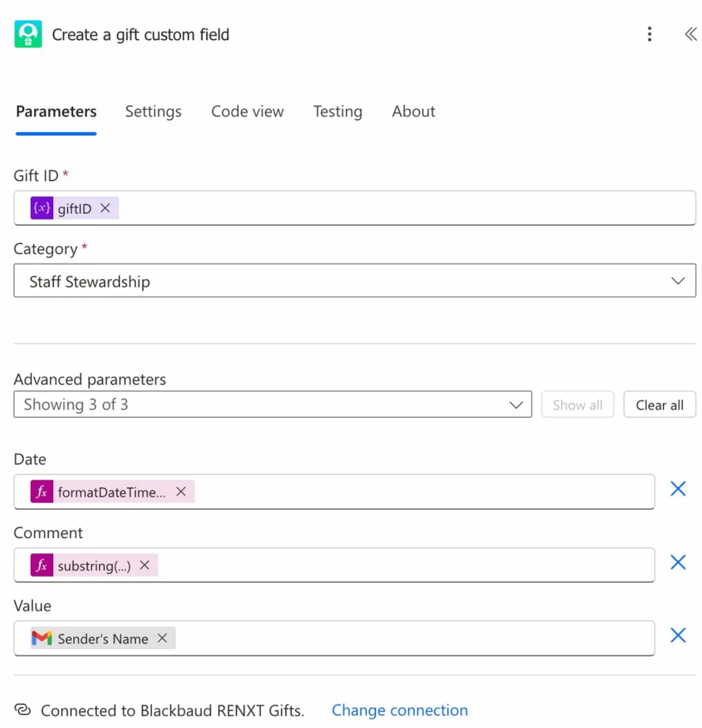Switch to the Settings tab
Viewport: 702px width, 728px height.
point(153,112)
